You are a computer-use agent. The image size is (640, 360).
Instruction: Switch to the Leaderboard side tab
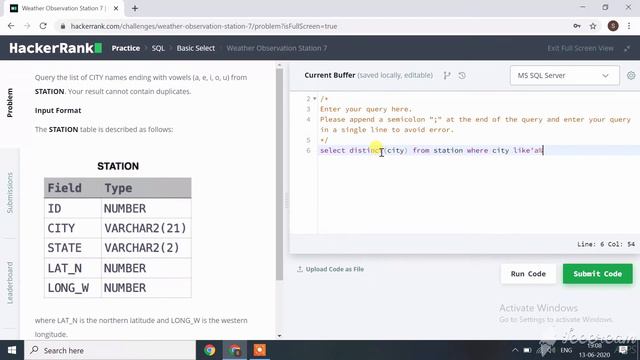10,282
